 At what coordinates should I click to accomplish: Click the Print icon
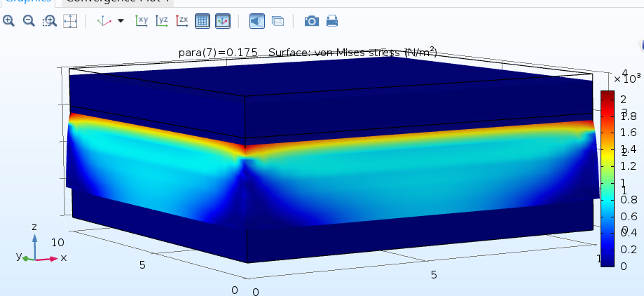332,21
